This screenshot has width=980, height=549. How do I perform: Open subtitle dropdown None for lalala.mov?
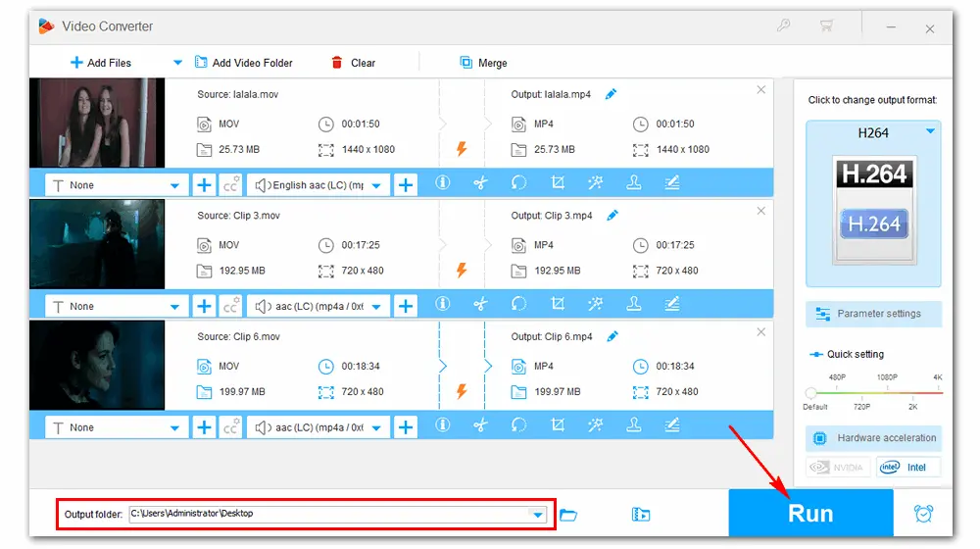[117, 185]
